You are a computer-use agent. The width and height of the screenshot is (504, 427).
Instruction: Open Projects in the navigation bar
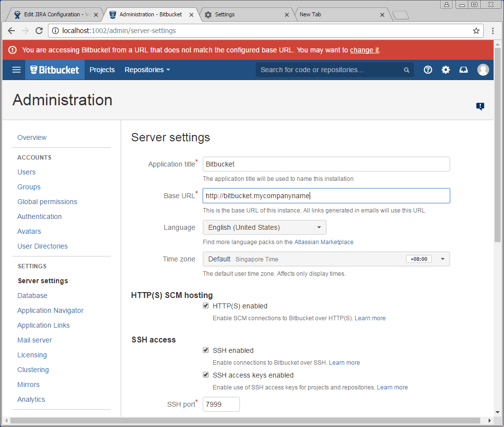[102, 70]
